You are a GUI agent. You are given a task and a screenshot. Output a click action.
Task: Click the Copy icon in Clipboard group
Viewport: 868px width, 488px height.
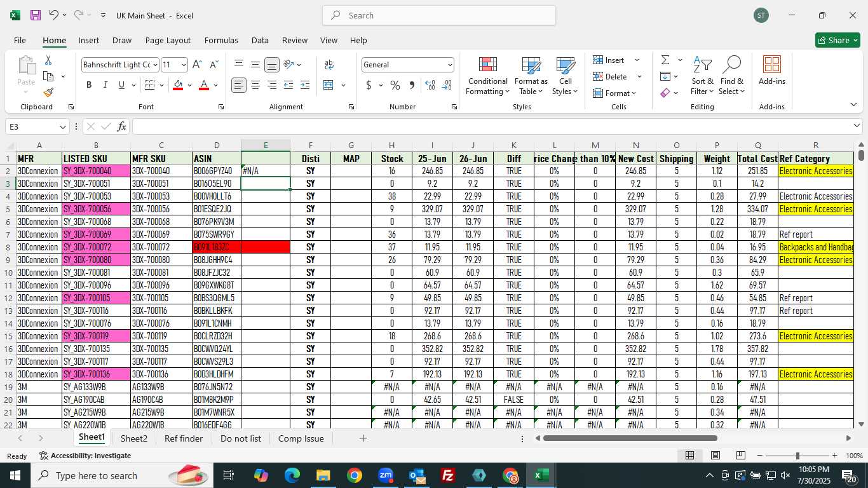coord(48,76)
